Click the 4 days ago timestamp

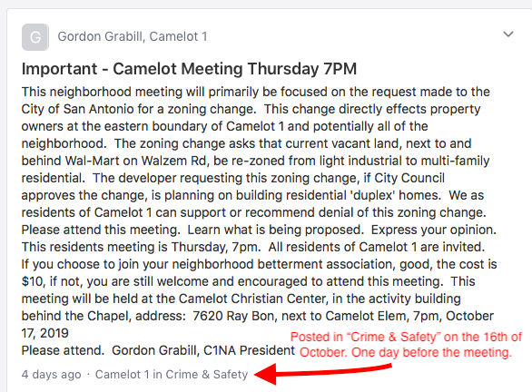coord(51,375)
